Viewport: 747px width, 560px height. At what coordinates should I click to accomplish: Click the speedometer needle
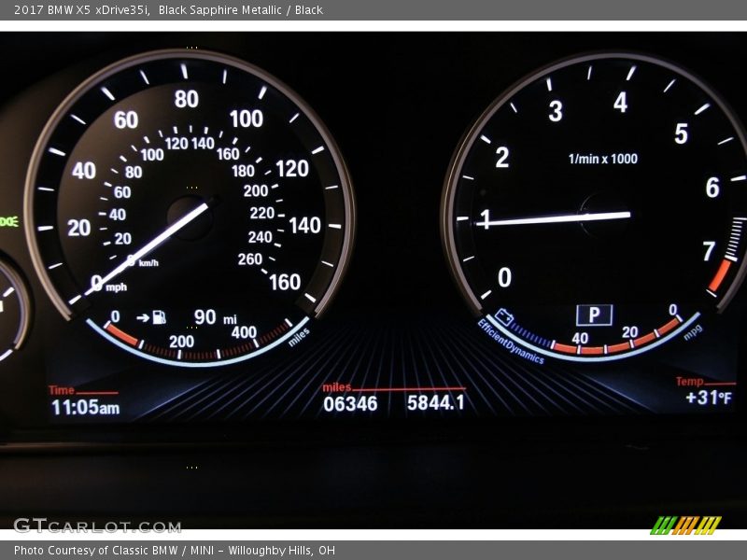coord(148,248)
